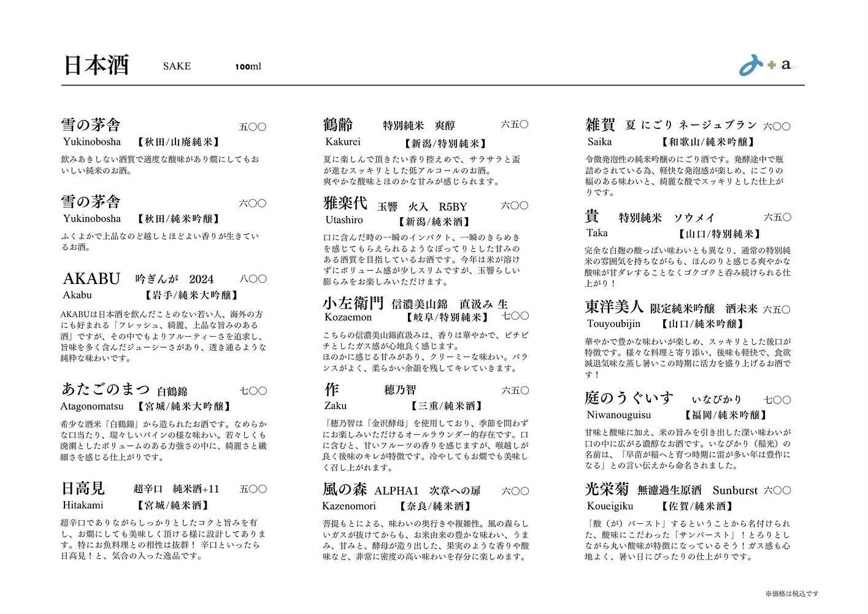The height and width of the screenshot is (614, 868).
Task: Click the '100ml' serving size label
Action: [x=248, y=66]
